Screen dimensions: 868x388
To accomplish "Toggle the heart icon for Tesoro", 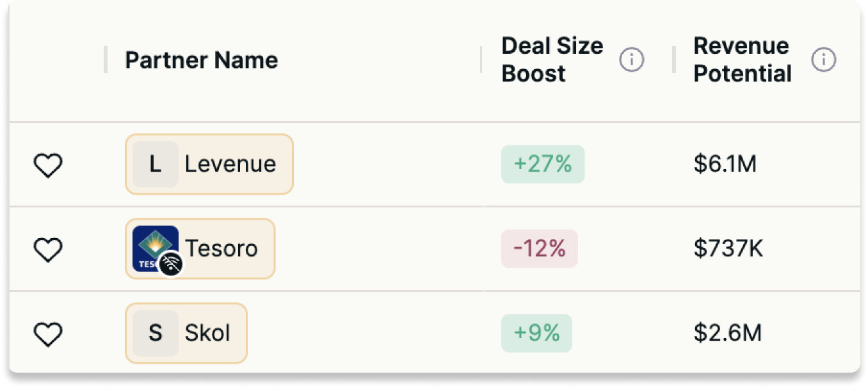I will click(48, 249).
